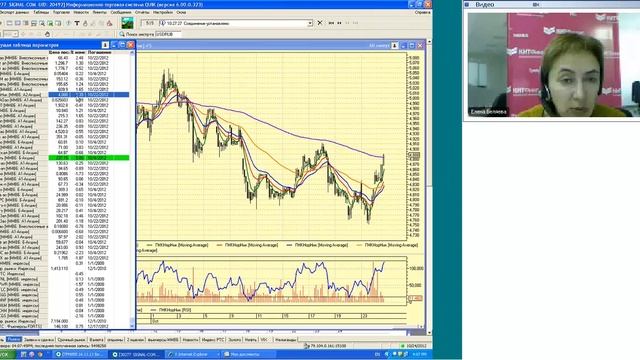Switch to the 2 экрана tab
This screenshot has width=640, height=360.
[135, 340]
